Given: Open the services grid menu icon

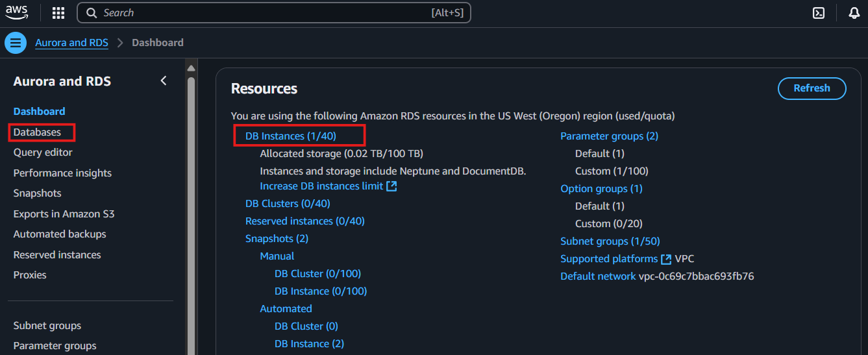Looking at the screenshot, I should pyautogui.click(x=58, y=13).
